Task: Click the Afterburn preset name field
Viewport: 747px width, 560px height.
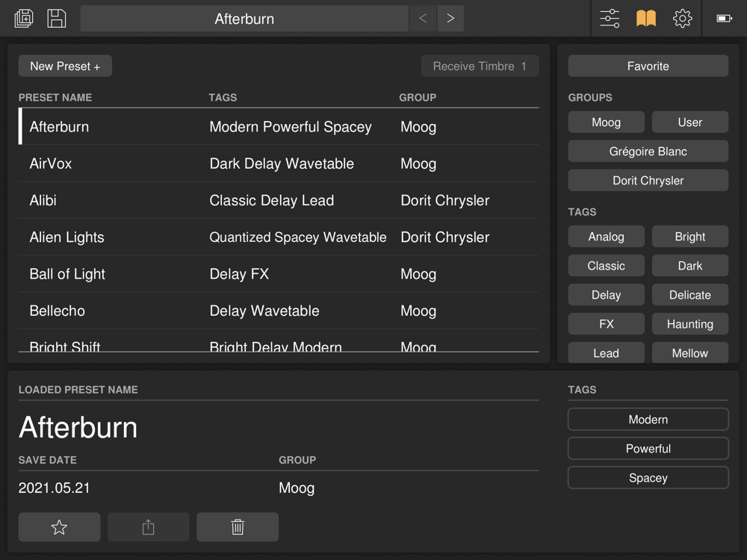Action: (244, 19)
